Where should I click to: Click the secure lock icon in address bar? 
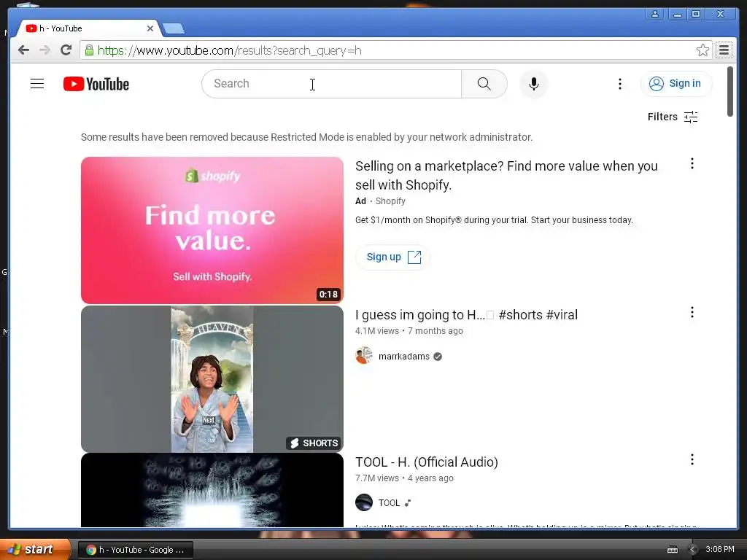pos(89,50)
